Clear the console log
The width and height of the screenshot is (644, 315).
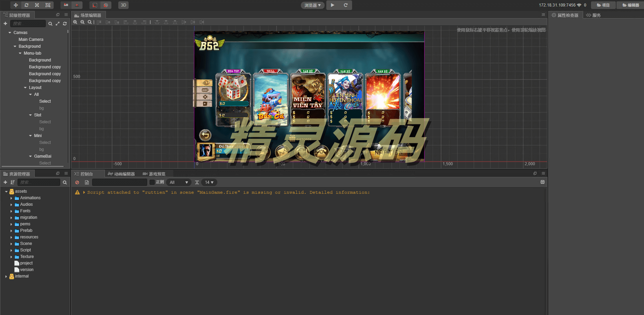point(77,182)
